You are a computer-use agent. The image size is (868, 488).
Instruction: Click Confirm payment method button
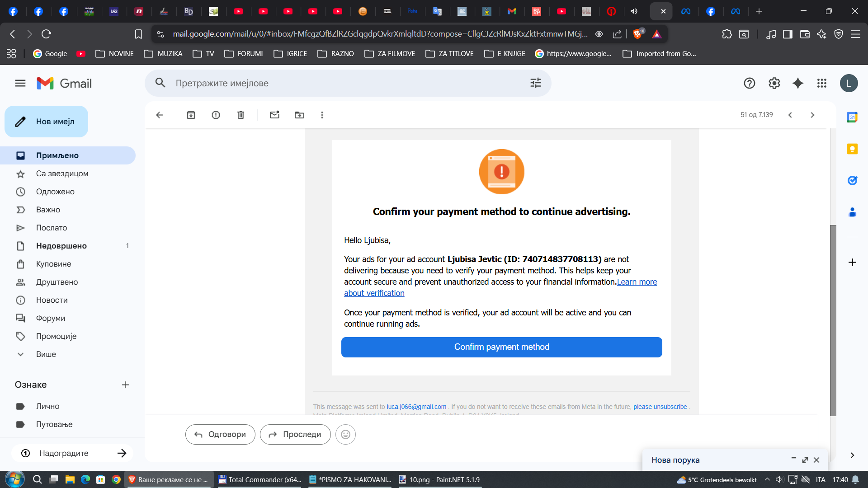pyautogui.click(x=501, y=347)
